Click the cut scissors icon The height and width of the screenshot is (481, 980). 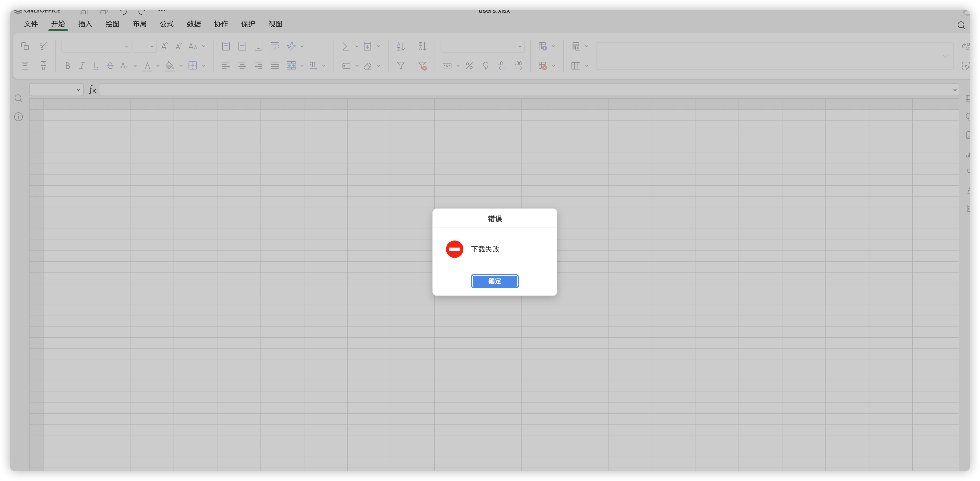43,46
